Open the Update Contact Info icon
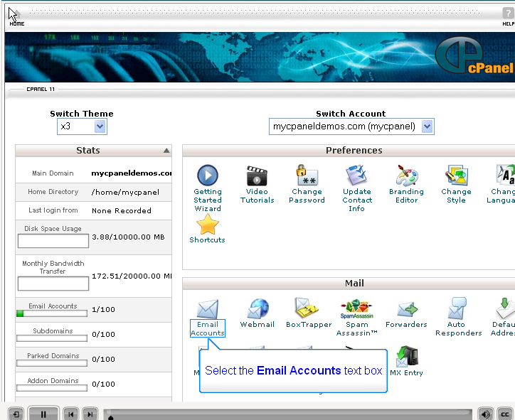 point(356,175)
